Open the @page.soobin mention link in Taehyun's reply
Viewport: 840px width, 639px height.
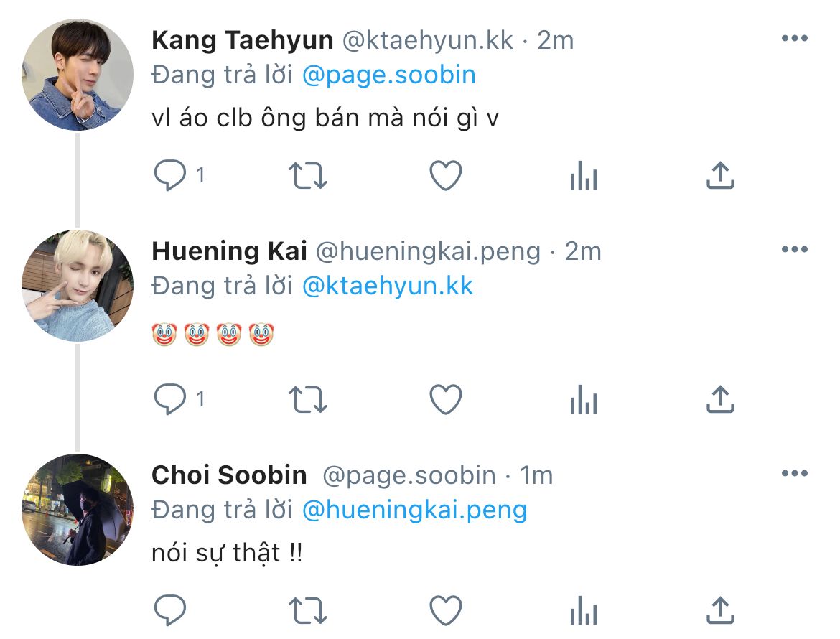point(389,75)
